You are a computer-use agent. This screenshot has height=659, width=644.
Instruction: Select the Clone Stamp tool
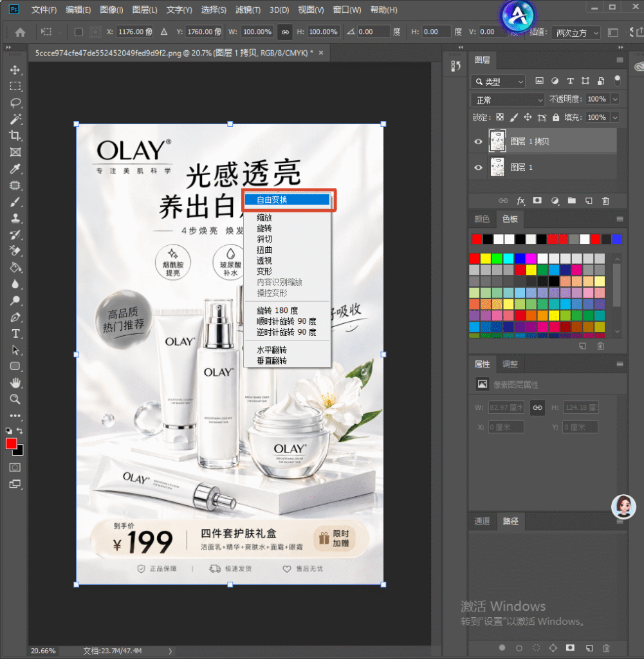15,218
